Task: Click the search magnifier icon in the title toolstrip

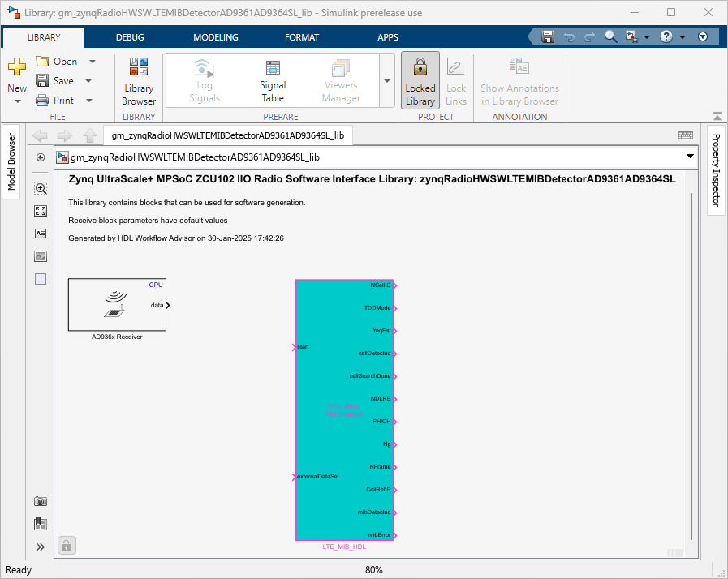Action: (x=610, y=36)
